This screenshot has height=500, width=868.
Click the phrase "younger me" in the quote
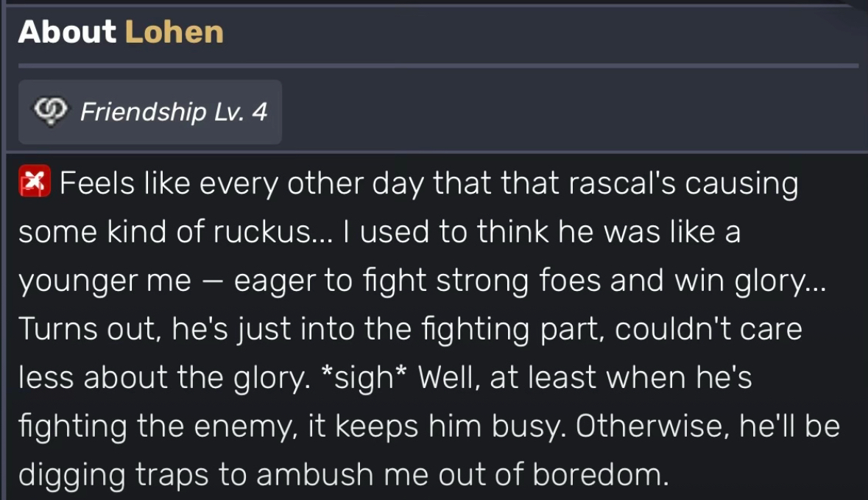pos(104,281)
